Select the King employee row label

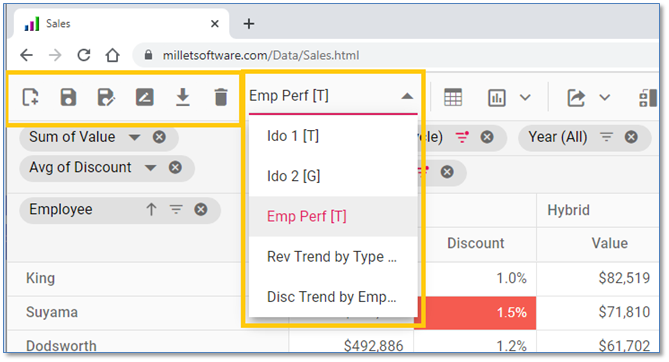41,278
